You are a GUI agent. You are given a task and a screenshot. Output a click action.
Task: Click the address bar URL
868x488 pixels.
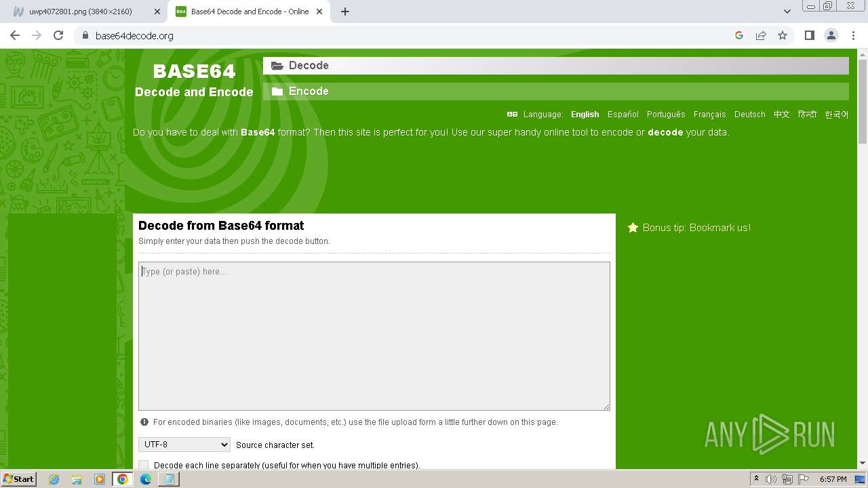[134, 35]
